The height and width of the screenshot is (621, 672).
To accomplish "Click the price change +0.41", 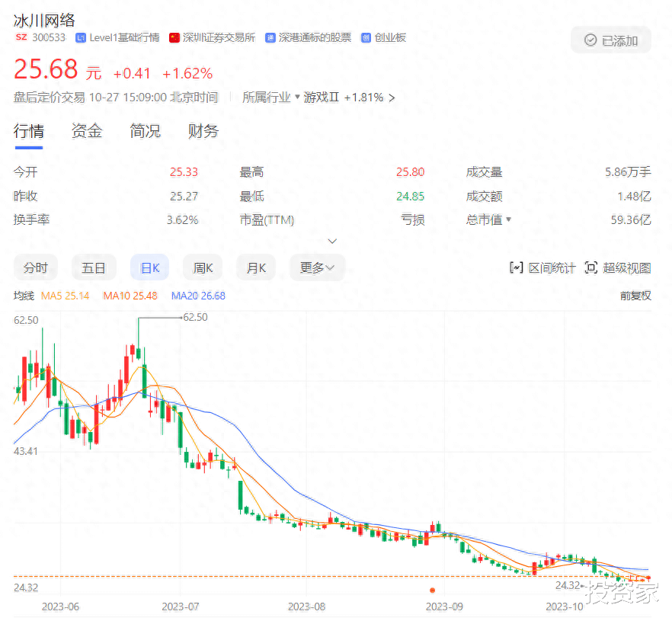I will click(x=132, y=73).
